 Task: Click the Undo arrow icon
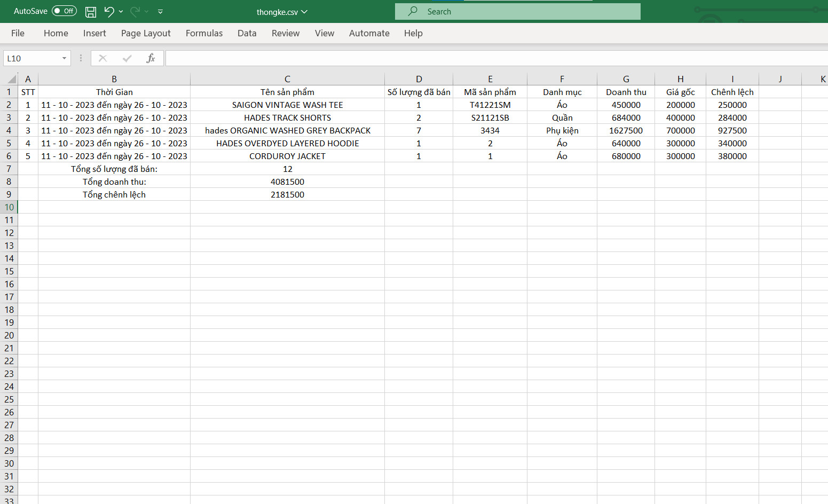click(x=109, y=11)
